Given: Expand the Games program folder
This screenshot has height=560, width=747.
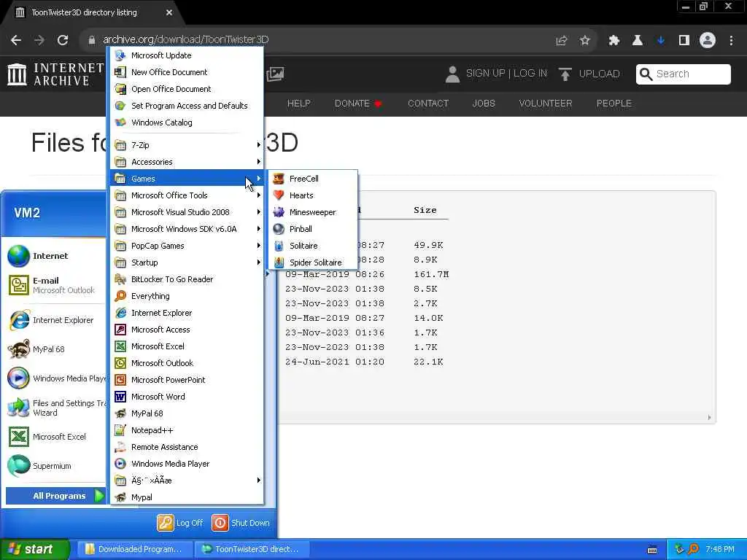Looking at the screenshot, I should tap(187, 179).
